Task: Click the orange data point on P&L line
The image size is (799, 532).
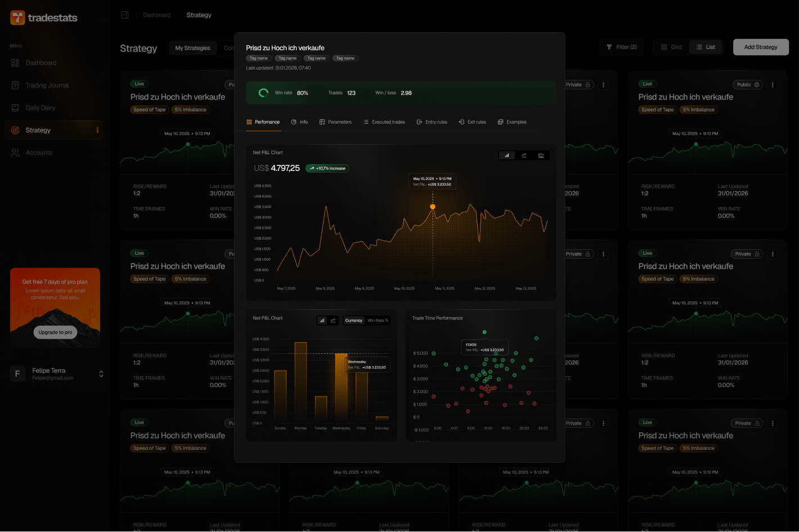Action: click(433, 207)
